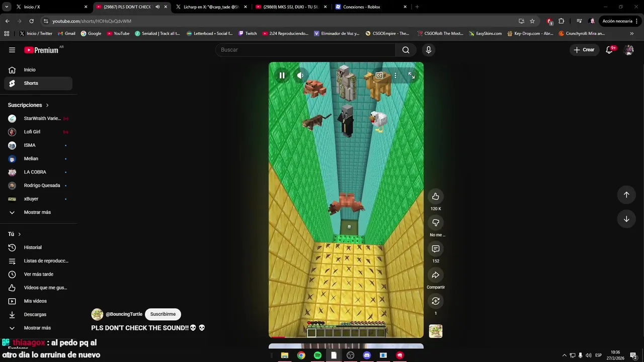Viewport: 644px width, 362px height.
Task: Click the remix button
Action: tap(436, 301)
